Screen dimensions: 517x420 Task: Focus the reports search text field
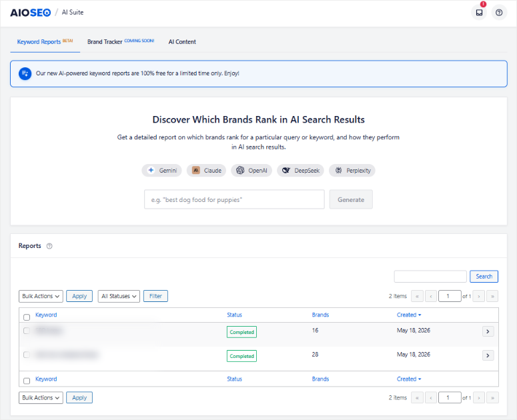coord(430,277)
